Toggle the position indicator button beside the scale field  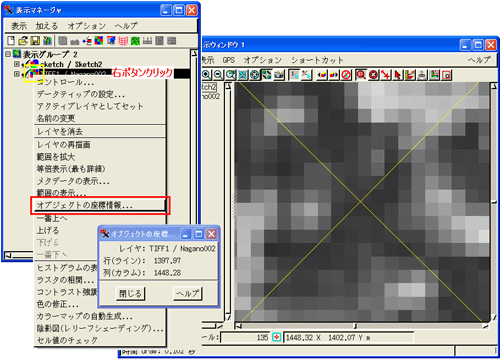click(x=276, y=337)
